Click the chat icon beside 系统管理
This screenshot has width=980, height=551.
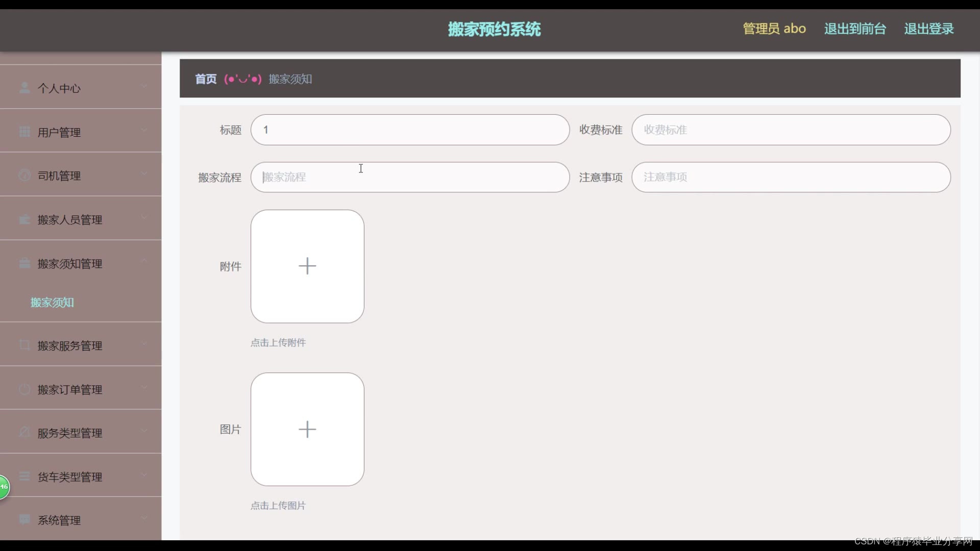tap(24, 520)
